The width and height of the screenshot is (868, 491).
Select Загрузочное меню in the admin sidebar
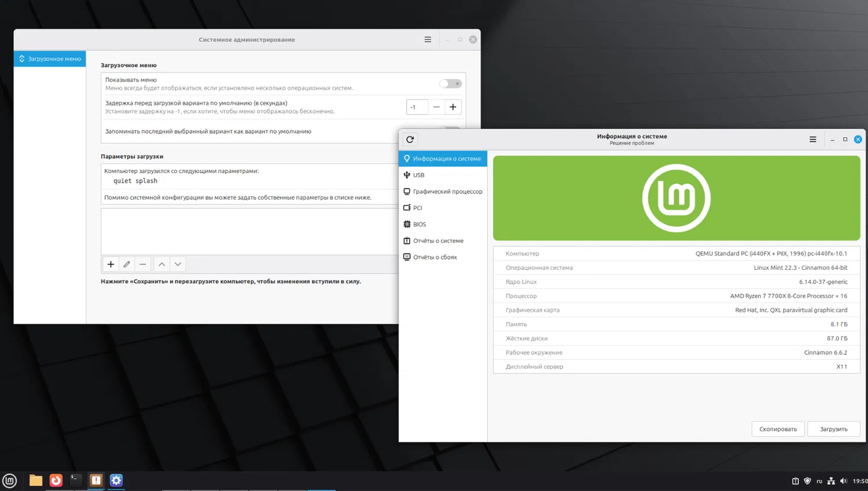(x=50, y=58)
